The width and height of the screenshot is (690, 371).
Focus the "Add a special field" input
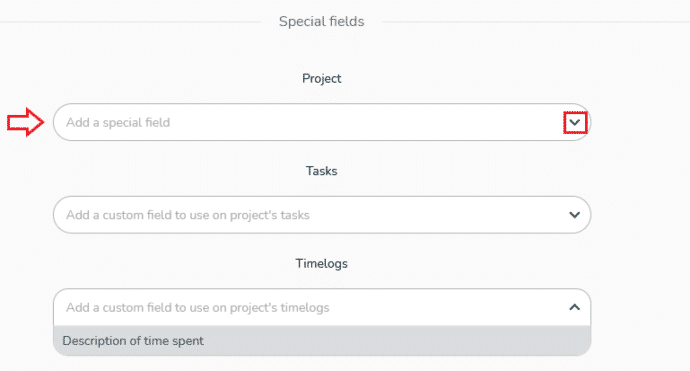(322, 122)
